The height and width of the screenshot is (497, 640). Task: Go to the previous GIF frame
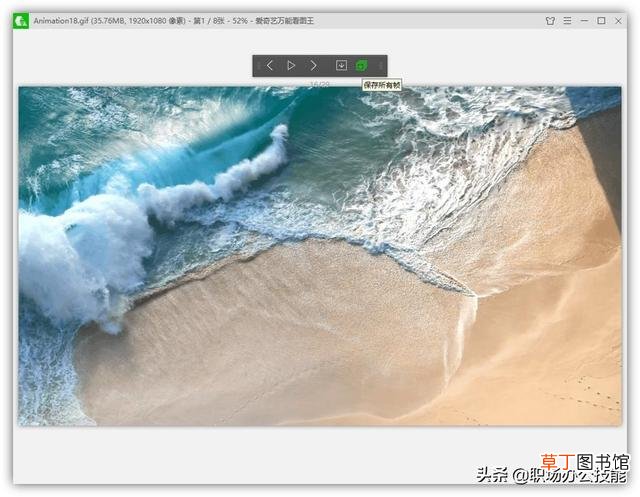click(270, 65)
